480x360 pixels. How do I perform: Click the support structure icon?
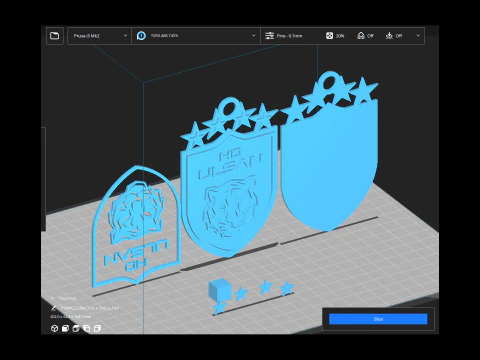[x=361, y=36]
